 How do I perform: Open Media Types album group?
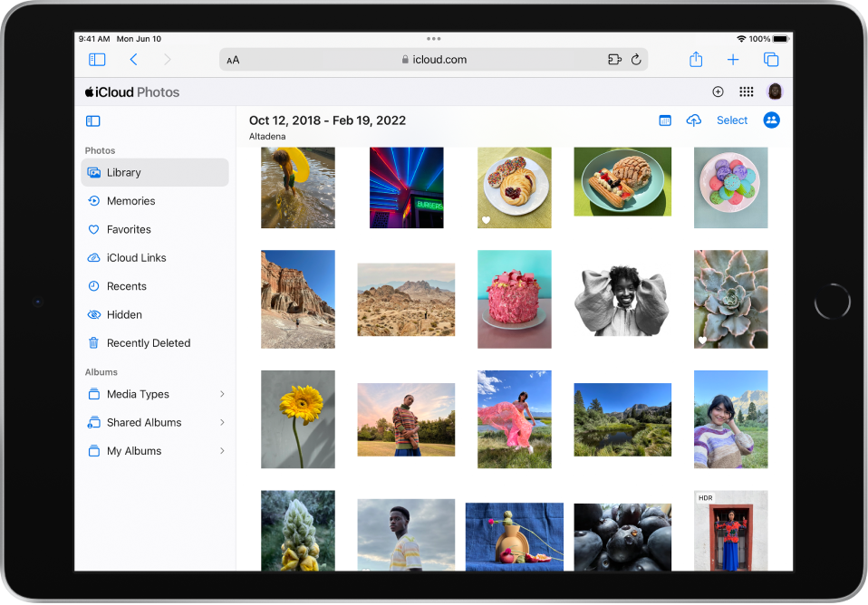(155, 394)
